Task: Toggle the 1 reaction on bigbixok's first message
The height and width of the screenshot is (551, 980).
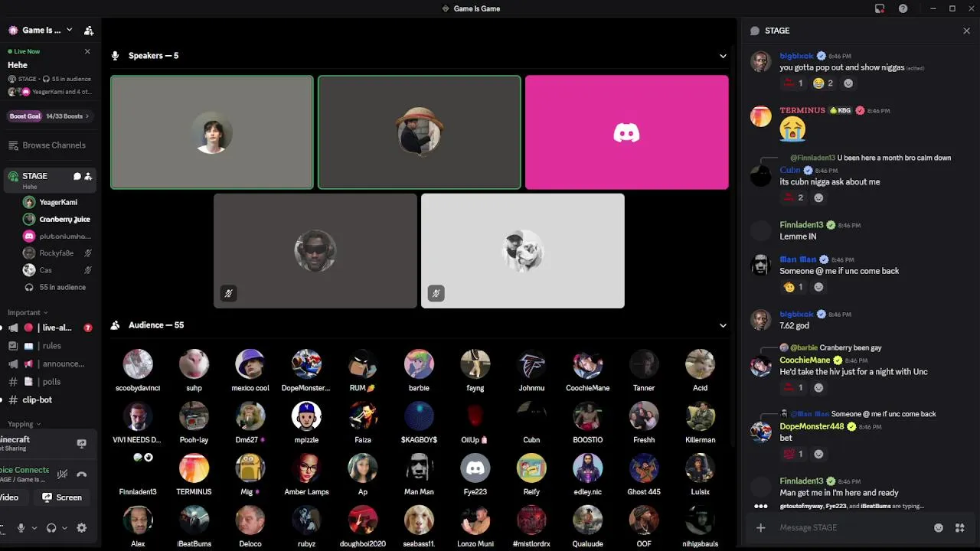Action: point(792,83)
